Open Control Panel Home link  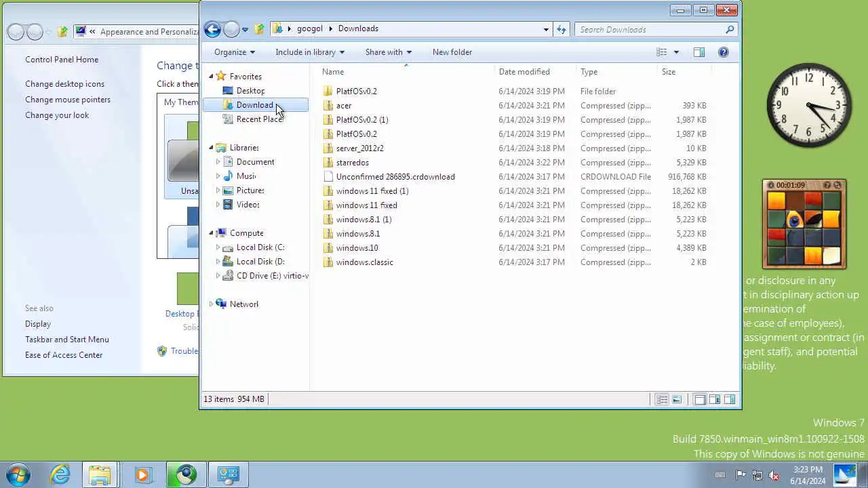click(x=62, y=60)
